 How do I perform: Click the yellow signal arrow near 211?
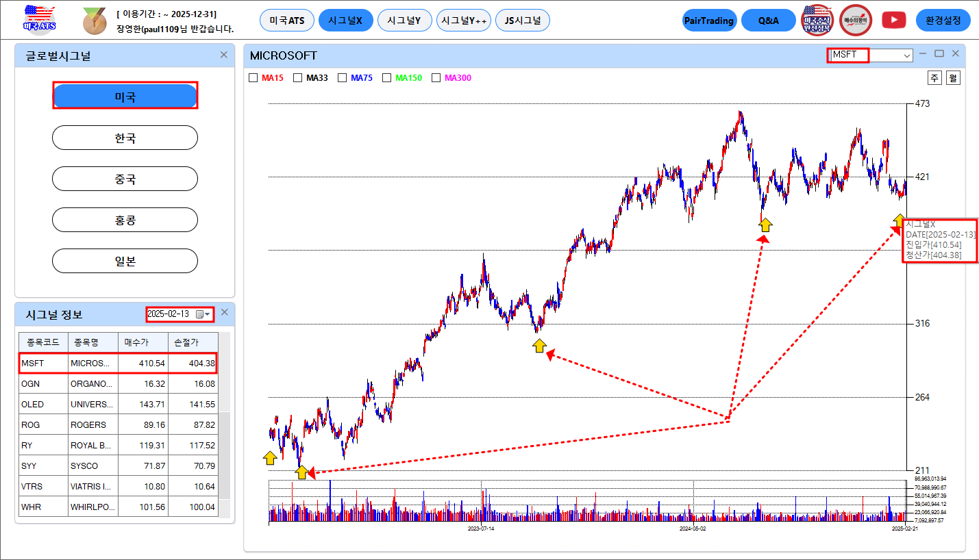coord(301,472)
